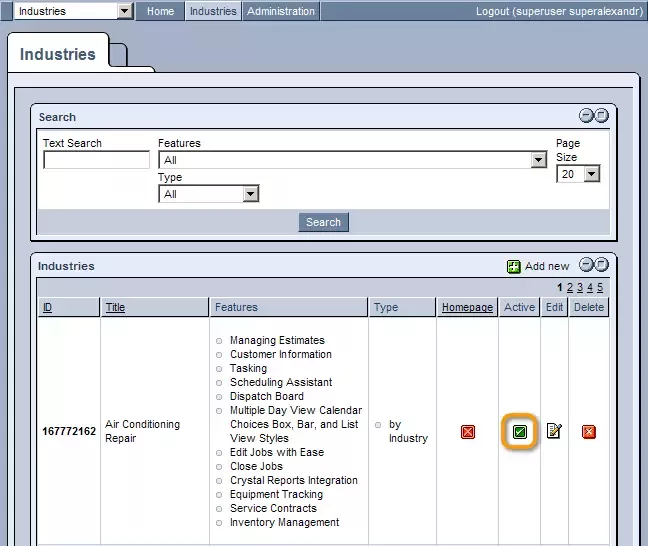Sort by Homepage column header
Image resolution: width=648 pixels, height=546 pixels.
(x=467, y=307)
